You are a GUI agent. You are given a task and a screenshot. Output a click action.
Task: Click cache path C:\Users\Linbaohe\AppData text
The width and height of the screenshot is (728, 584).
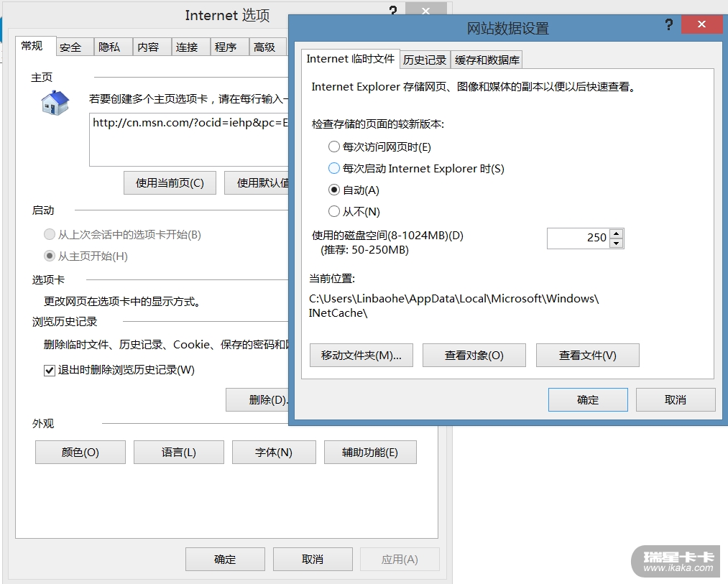click(x=453, y=305)
